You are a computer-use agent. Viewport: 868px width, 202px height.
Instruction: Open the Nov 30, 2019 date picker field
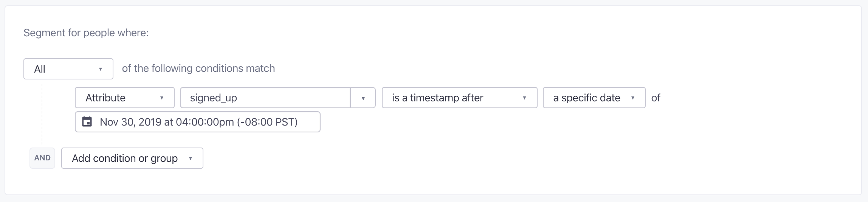(x=198, y=122)
